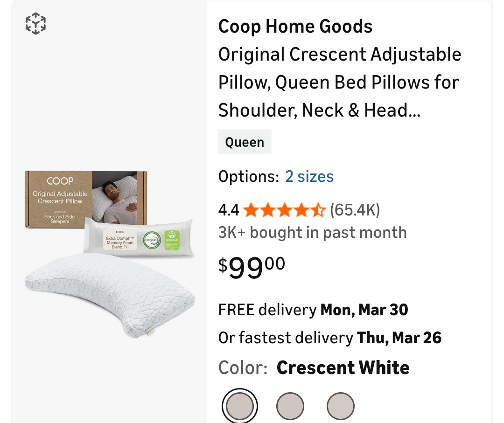Click the $99.00 price
Viewport: 504px width, 423px height.
pyautogui.click(x=252, y=267)
